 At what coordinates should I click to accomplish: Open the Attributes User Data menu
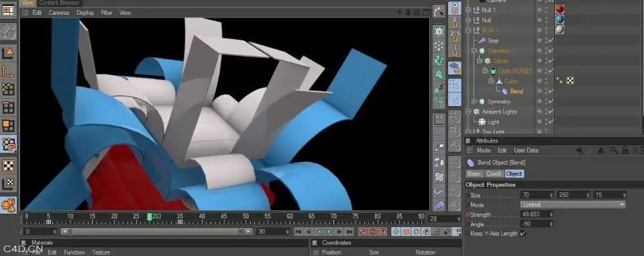(x=526, y=151)
